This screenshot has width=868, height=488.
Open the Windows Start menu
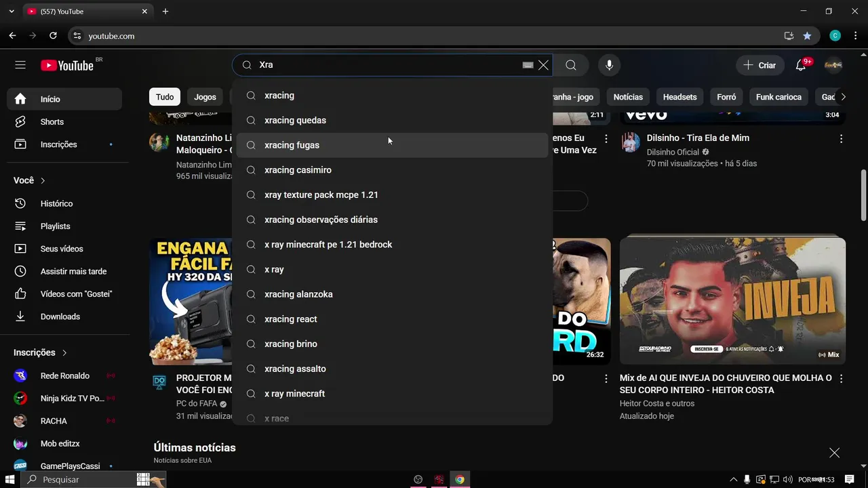[x=11, y=479]
